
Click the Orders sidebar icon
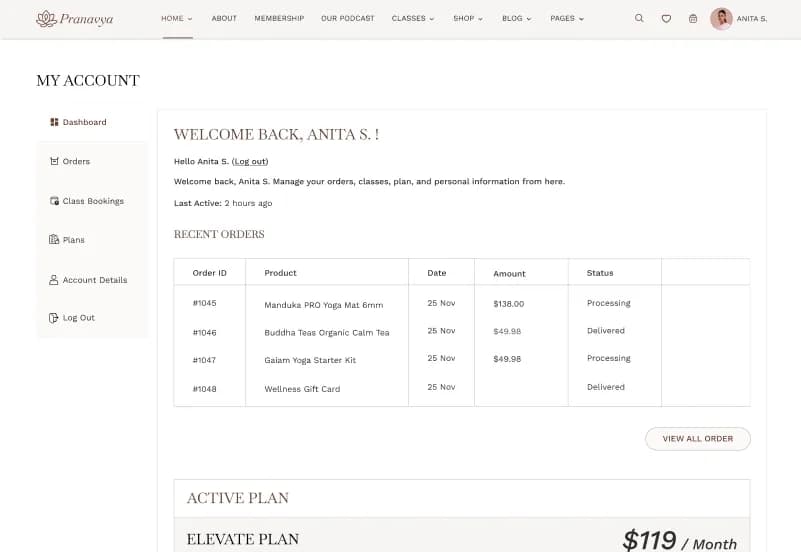(54, 161)
